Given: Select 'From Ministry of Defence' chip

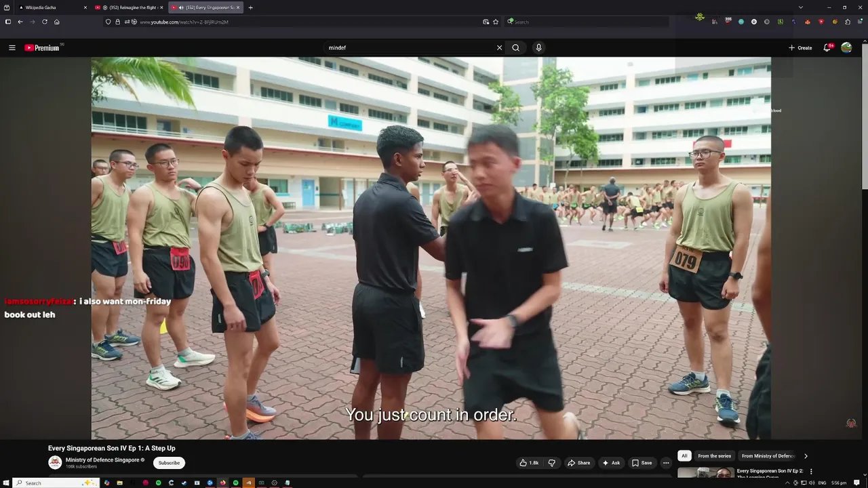Looking at the screenshot, I should click(x=768, y=456).
